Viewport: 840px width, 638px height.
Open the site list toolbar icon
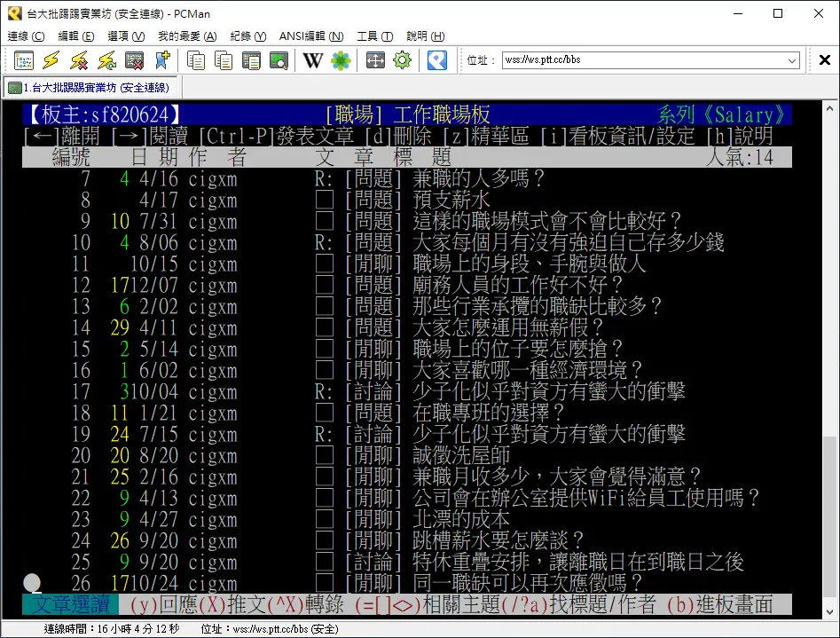coord(24,60)
